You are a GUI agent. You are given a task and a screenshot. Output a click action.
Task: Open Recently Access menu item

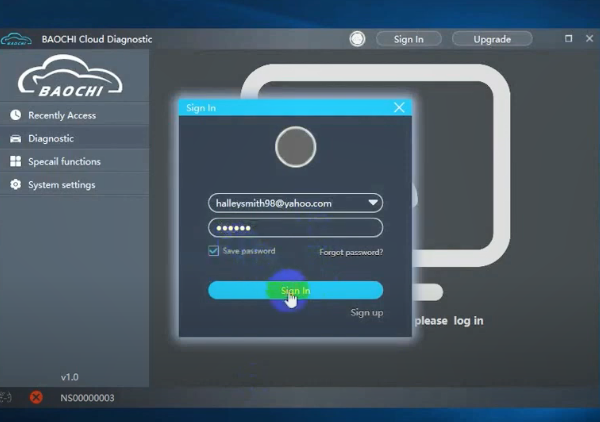[75, 115]
